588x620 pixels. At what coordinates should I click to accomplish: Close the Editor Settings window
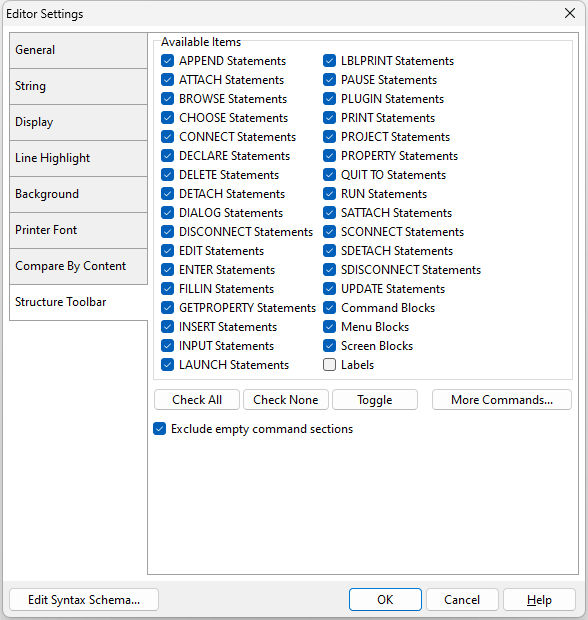[570, 13]
